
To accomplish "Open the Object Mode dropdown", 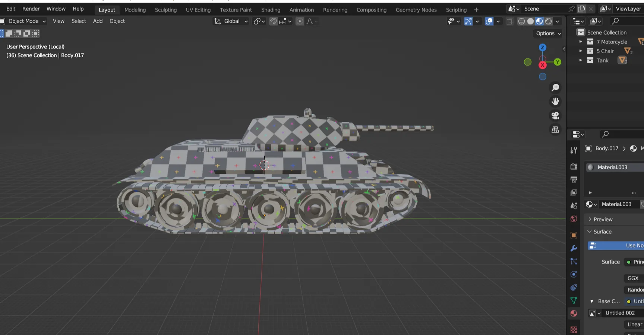I will tap(24, 21).
